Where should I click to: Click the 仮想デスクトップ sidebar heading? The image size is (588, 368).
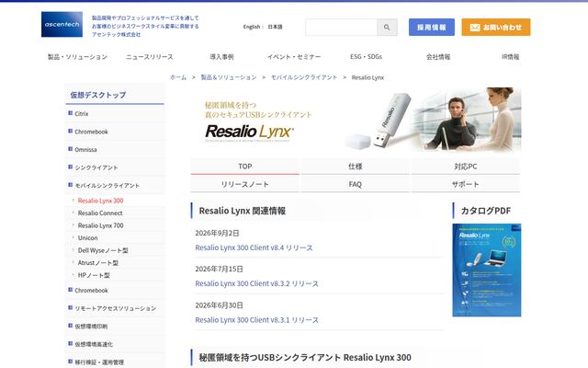pyautogui.click(x=98, y=95)
